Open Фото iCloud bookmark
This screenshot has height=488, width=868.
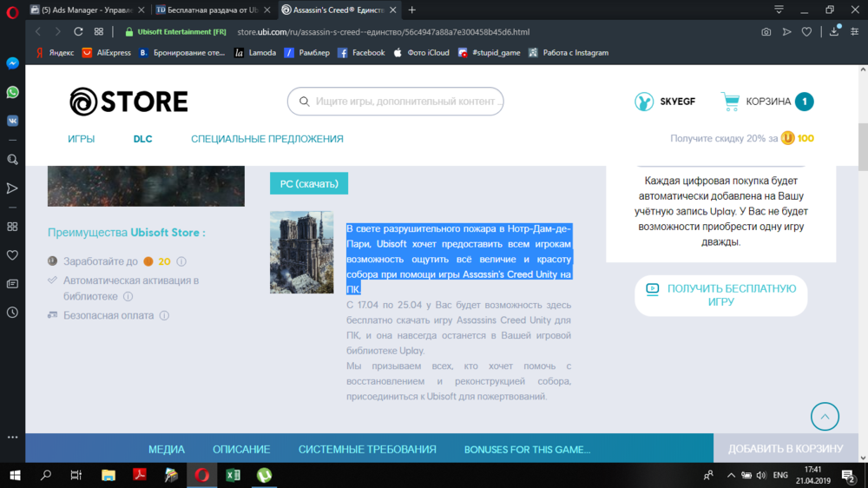pos(421,53)
